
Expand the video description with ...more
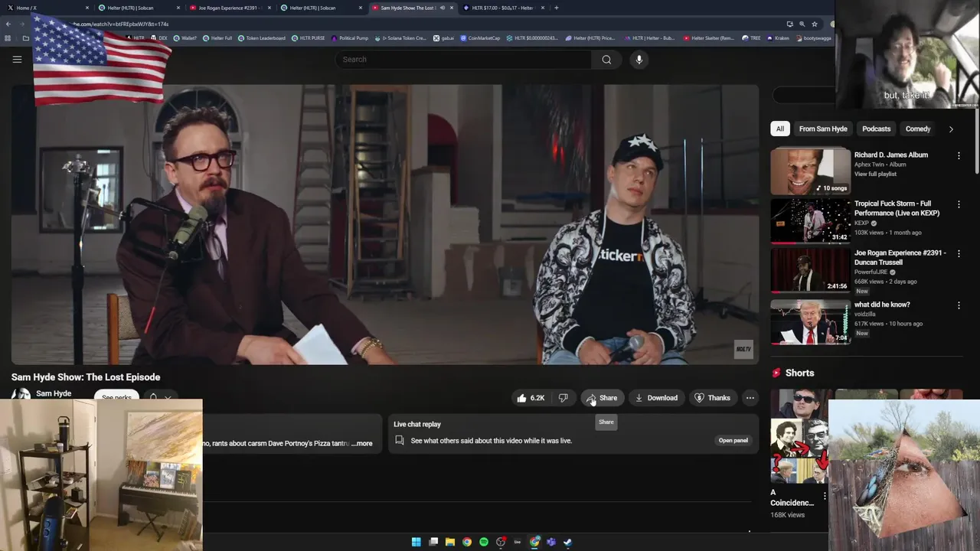tap(362, 443)
